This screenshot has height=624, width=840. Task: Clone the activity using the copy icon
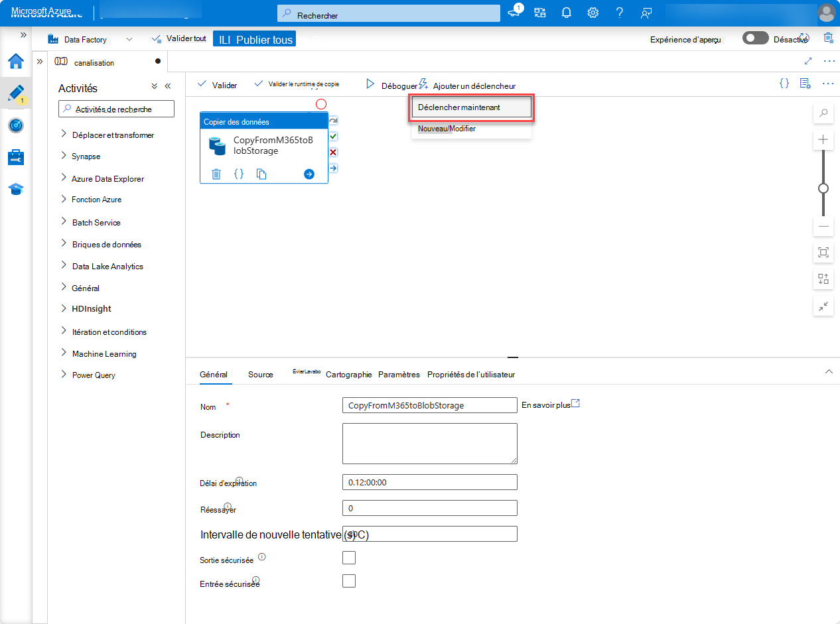(261, 174)
